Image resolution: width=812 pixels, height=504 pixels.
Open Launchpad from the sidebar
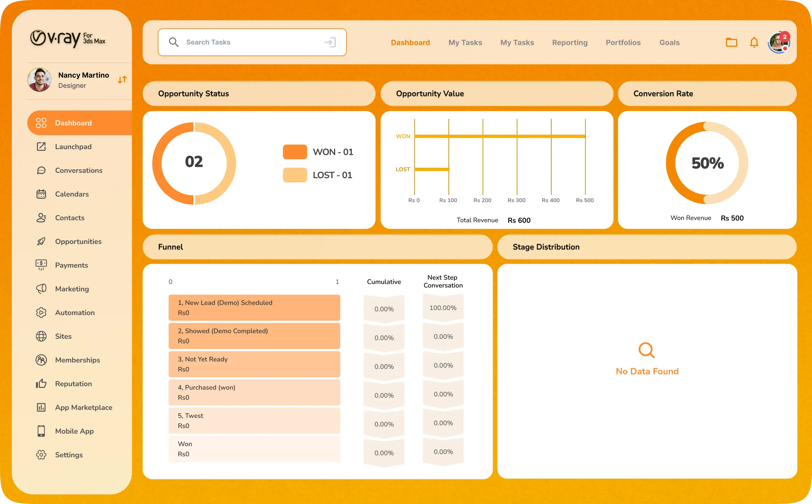pyautogui.click(x=73, y=147)
